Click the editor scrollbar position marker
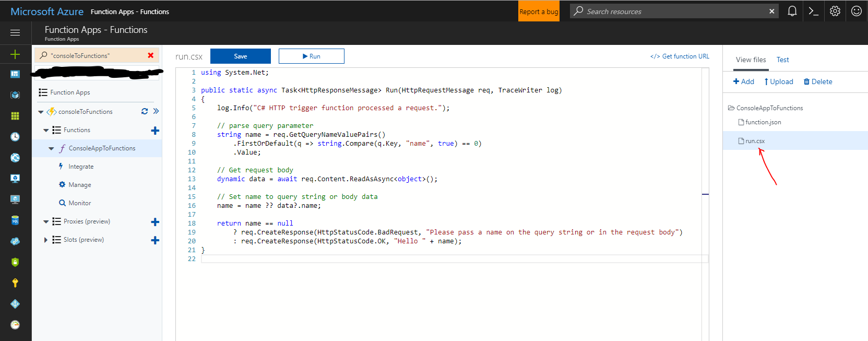The height and width of the screenshot is (341, 868). pyautogui.click(x=705, y=194)
